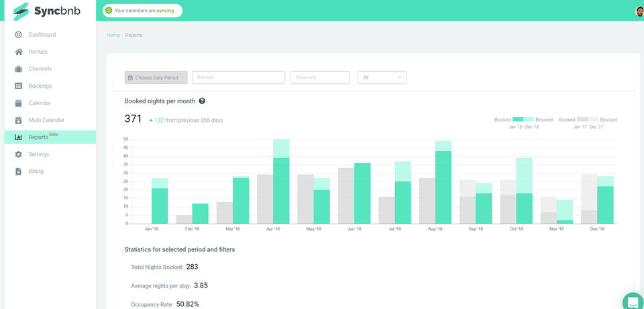Click the Calendar icon in sidebar

(19, 103)
